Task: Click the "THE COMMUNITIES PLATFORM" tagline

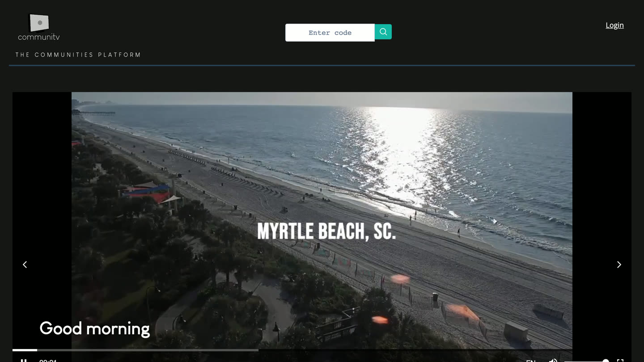Action: point(78,55)
